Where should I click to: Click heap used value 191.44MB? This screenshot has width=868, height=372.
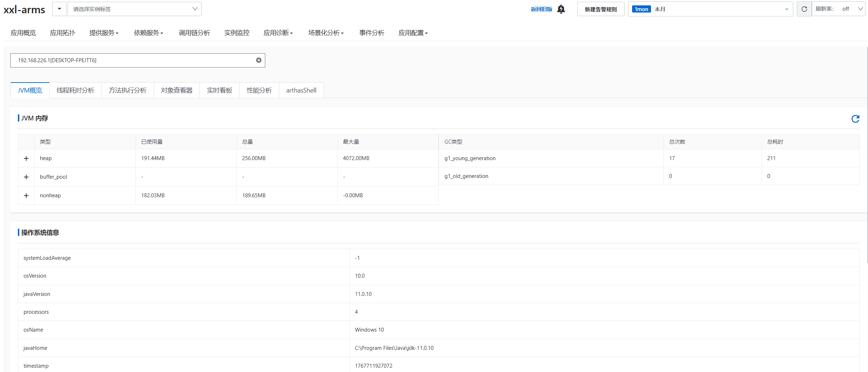coord(153,158)
